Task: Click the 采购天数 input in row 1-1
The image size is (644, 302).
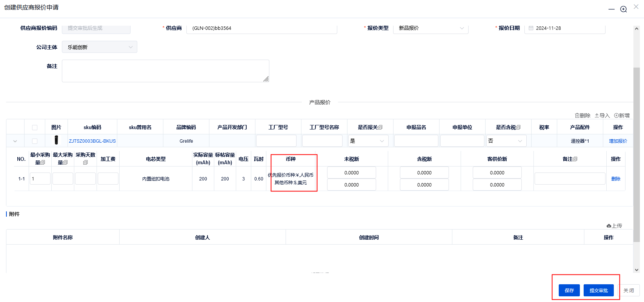Action: [x=85, y=179]
